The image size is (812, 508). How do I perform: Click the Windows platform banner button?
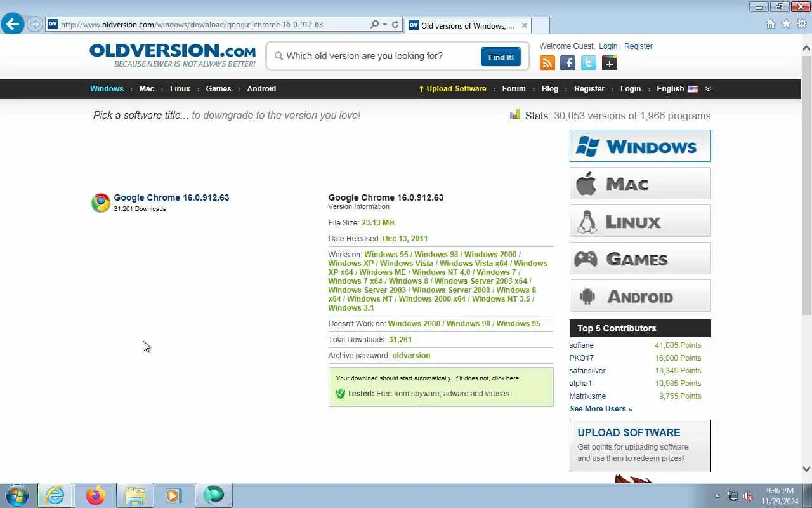(x=640, y=146)
